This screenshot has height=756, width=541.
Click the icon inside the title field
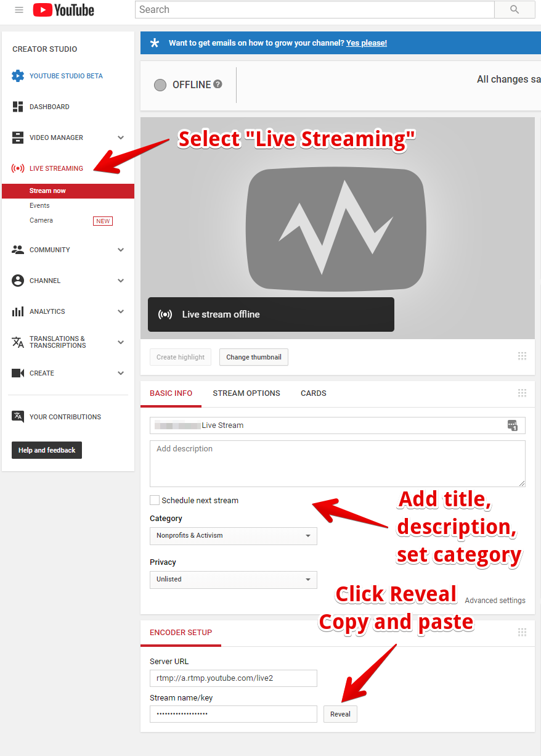[x=512, y=425]
